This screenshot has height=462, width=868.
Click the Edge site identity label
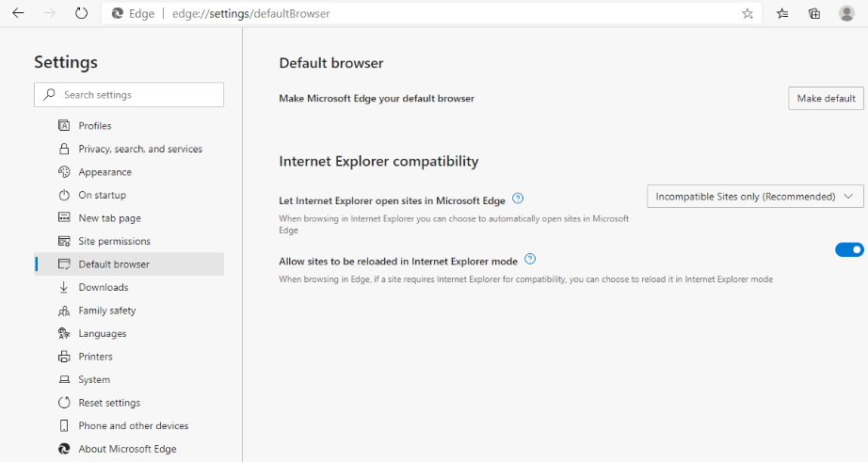[134, 14]
